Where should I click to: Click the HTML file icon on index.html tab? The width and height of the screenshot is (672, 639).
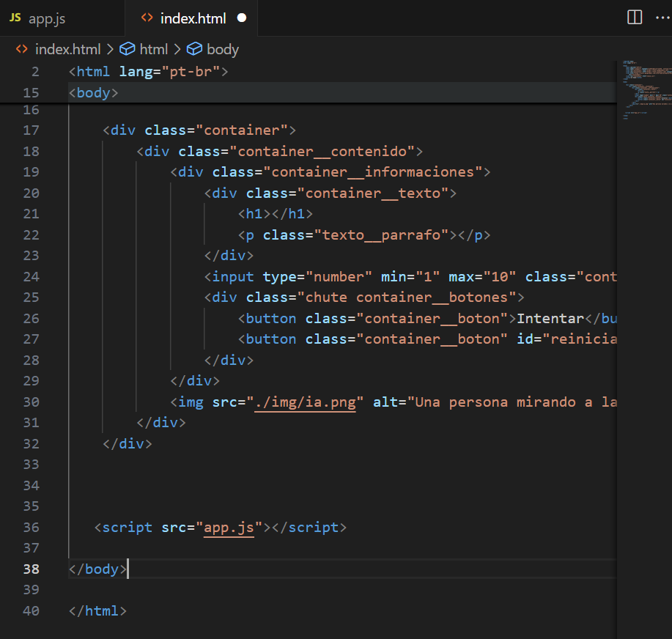147,18
